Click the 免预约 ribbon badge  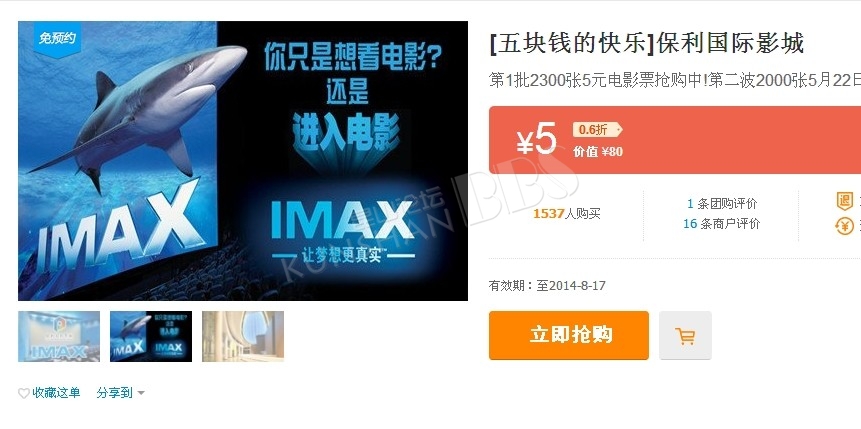[57, 38]
